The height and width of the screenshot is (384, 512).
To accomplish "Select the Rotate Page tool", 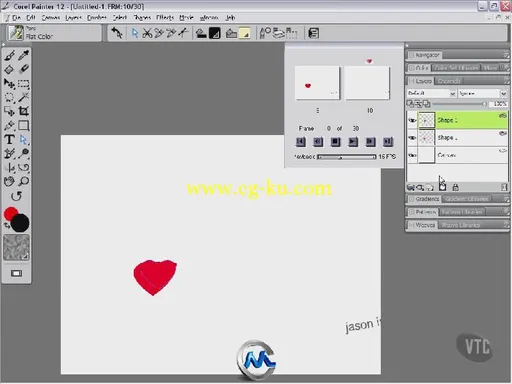I will [x=16, y=196].
